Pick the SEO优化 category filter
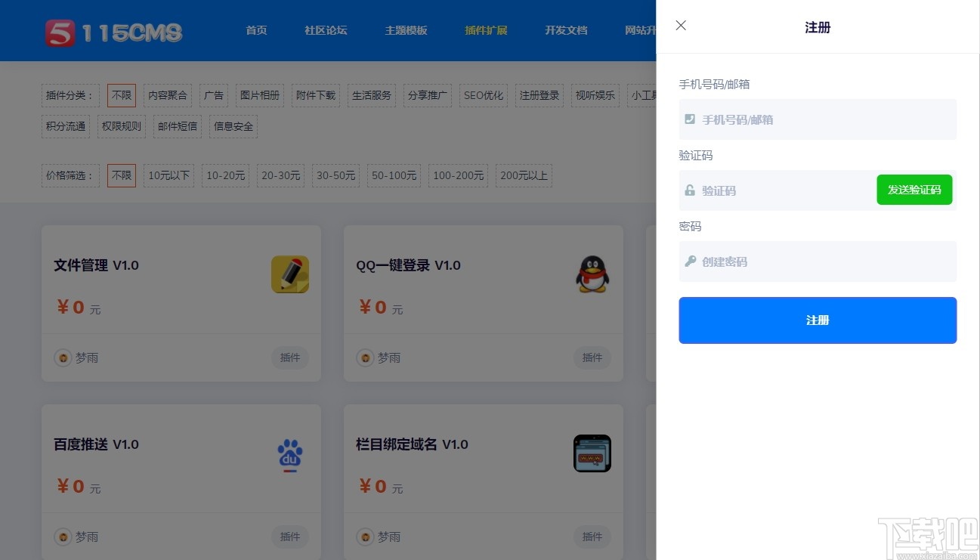Screen dimensions: 980x560 tap(484, 95)
